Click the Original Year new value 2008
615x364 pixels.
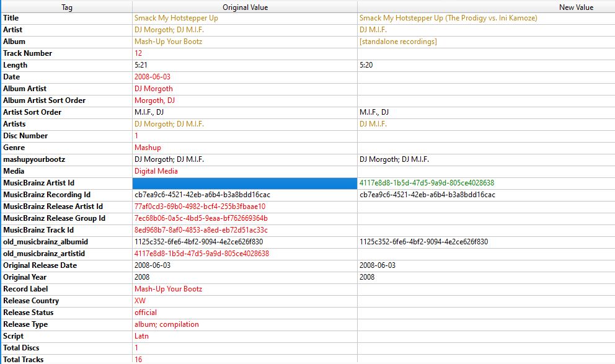368,277
